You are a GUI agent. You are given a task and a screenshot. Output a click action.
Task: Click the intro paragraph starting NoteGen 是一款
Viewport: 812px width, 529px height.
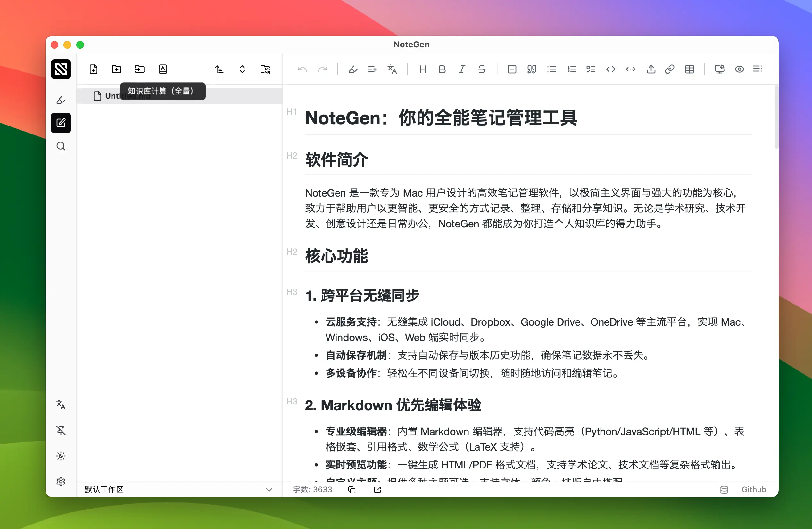(526, 208)
